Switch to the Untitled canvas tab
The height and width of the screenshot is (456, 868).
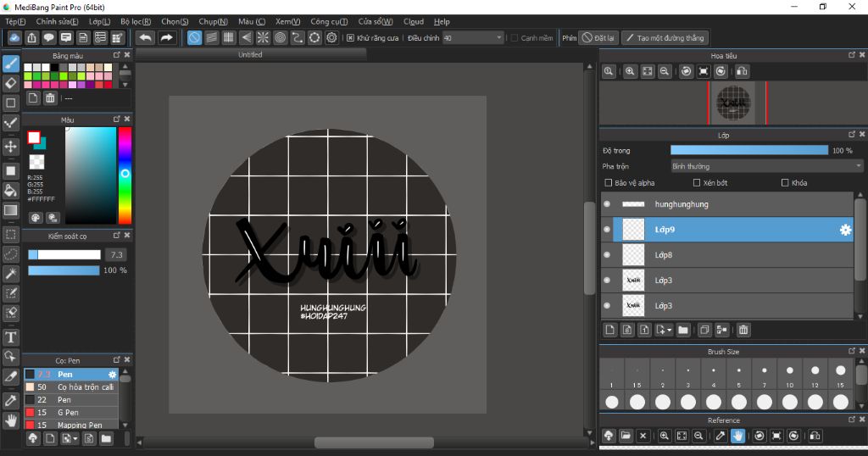(x=250, y=54)
